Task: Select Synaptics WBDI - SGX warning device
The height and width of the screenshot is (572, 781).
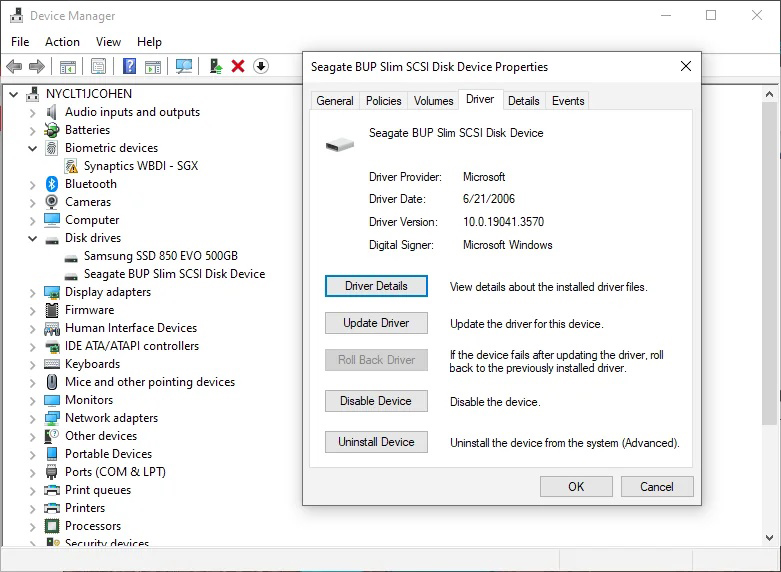Action: click(x=140, y=166)
